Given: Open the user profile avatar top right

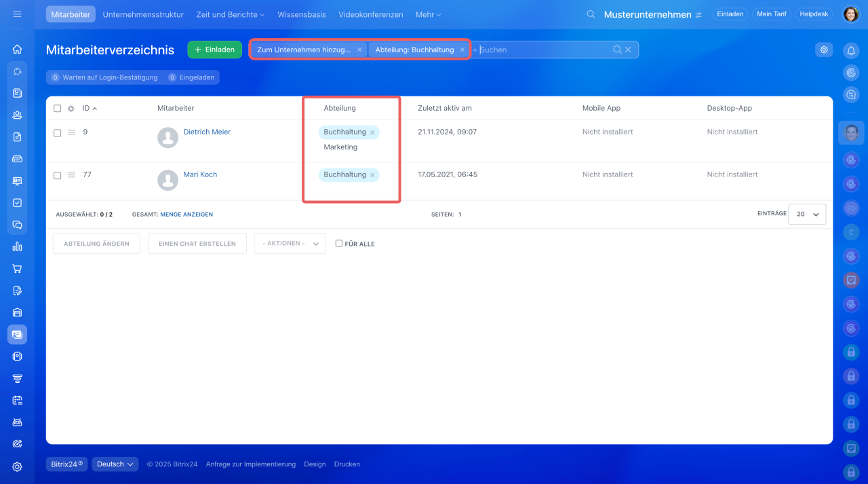Looking at the screenshot, I should pos(851,14).
